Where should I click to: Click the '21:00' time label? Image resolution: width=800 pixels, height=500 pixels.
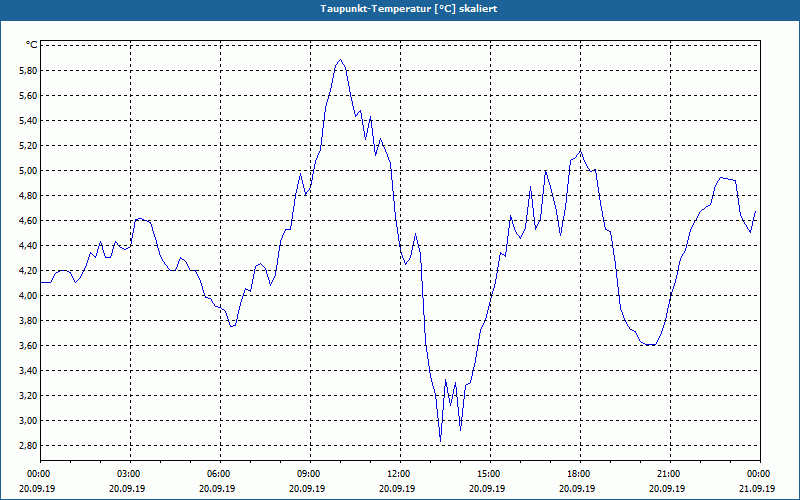[670, 473]
